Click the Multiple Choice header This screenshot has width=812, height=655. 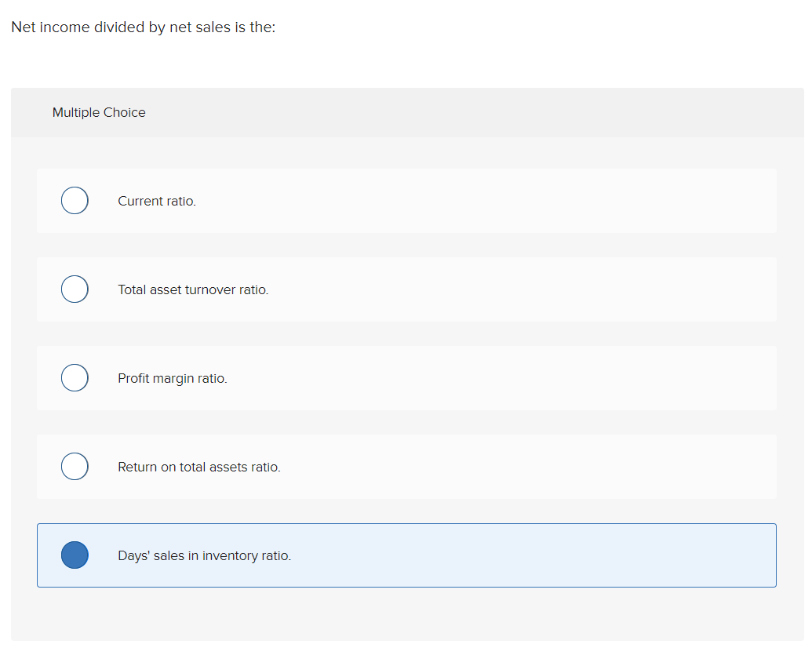pyautogui.click(x=99, y=112)
